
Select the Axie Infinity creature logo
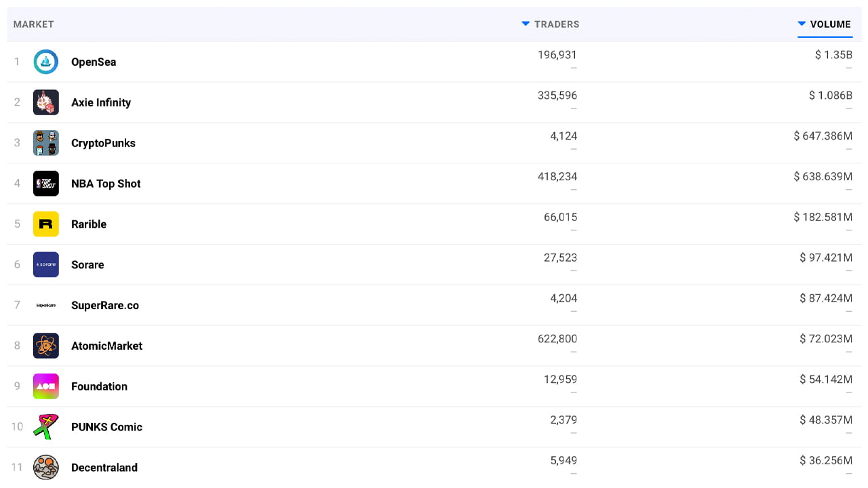pos(46,102)
